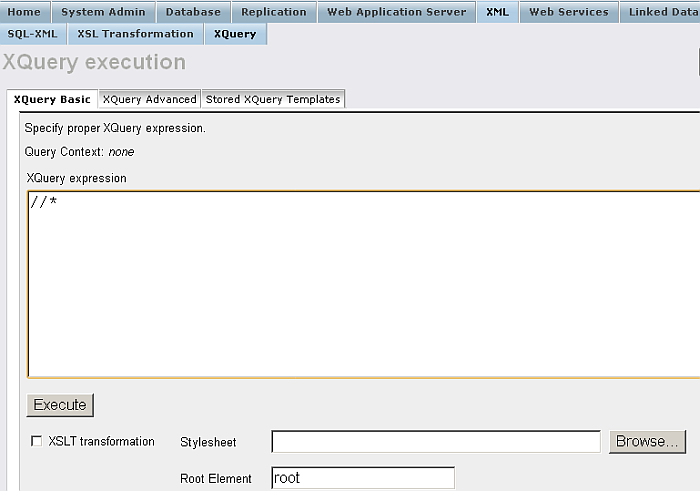Focus the Stylesheet input field

click(436, 442)
